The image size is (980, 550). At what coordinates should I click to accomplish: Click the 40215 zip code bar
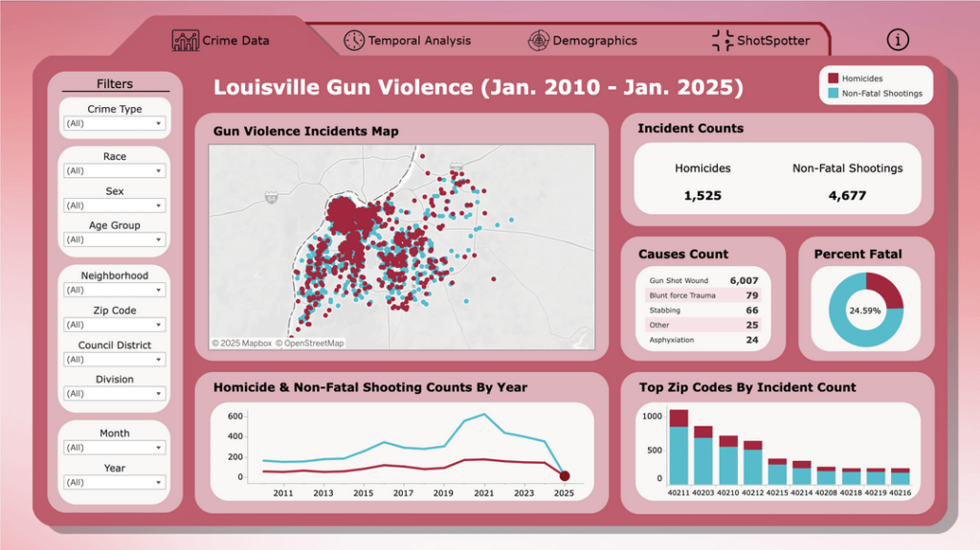click(x=777, y=472)
